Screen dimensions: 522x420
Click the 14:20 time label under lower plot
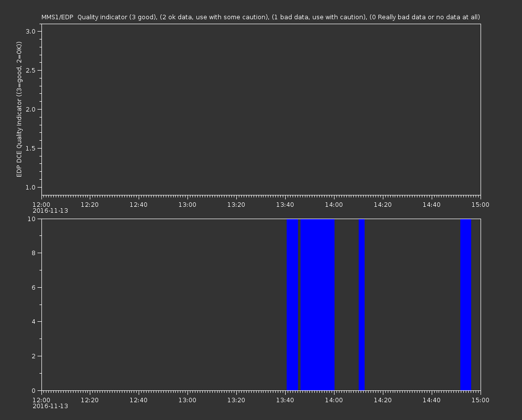coord(383,400)
